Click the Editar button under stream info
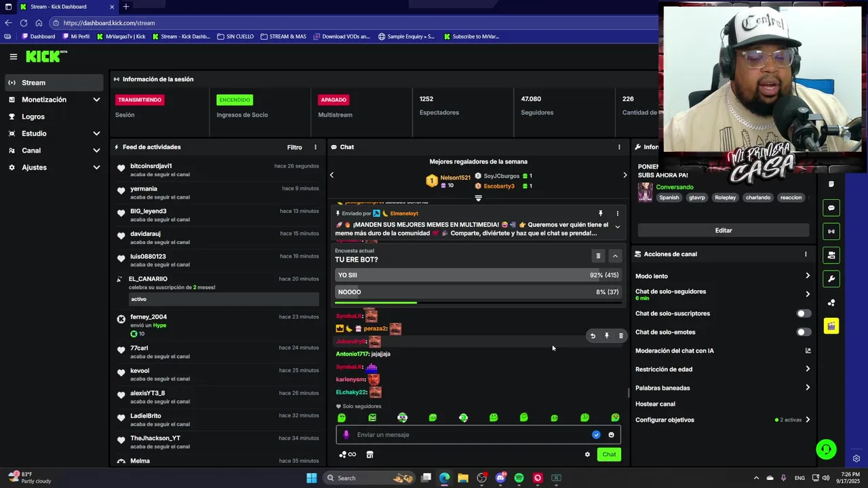The image size is (868, 488). coord(724,230)
